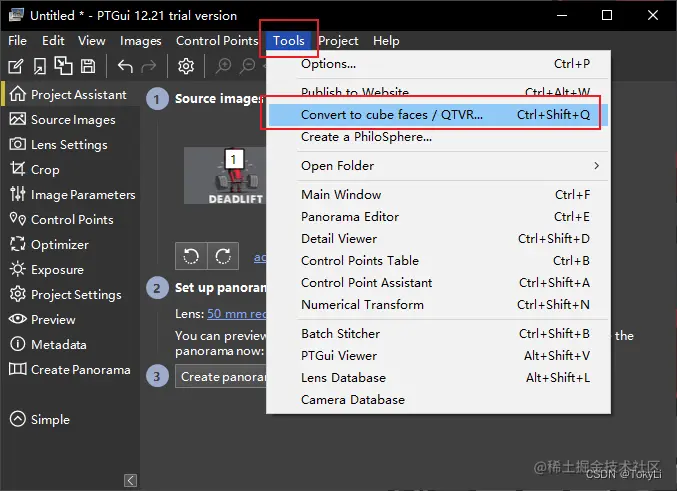This screenshot has height=491, width=677.
Task: Open Create Panorama sidebar tab
Action: click(x=70, y=370)
